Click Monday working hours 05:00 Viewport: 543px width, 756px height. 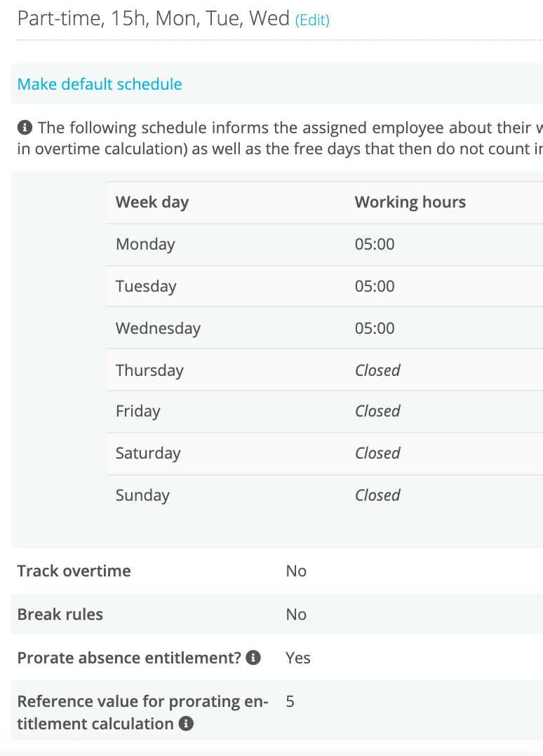(x=375, y=245)
